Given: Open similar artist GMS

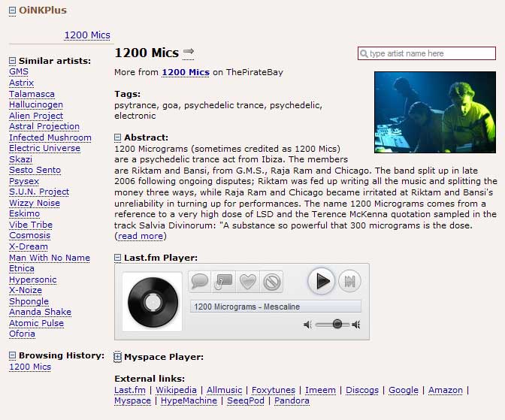Looking at the screenshot, I should (x=19, y=72).
